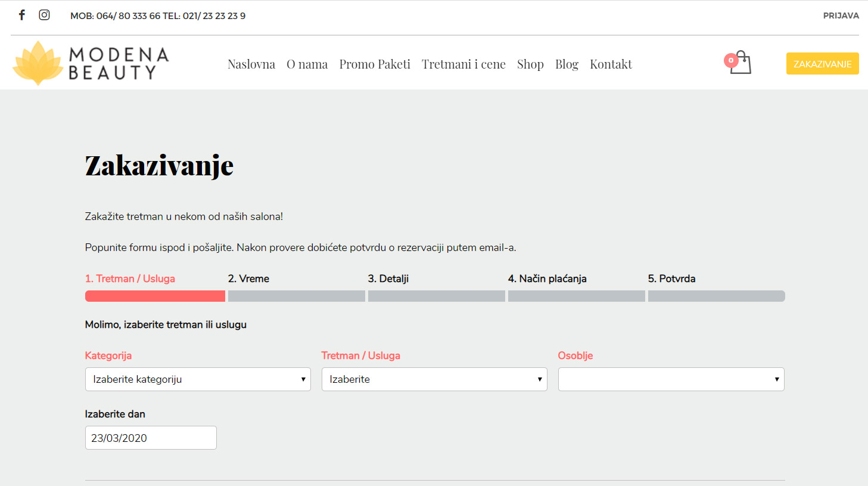868x486 pixels.
Task: Open the Tretman / Usluga dropdown
Action: pos(434,379)
